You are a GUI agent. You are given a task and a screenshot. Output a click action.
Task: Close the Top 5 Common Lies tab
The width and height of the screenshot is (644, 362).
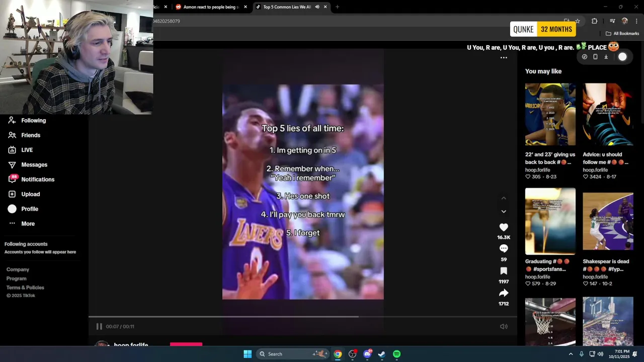pos(326,7)
